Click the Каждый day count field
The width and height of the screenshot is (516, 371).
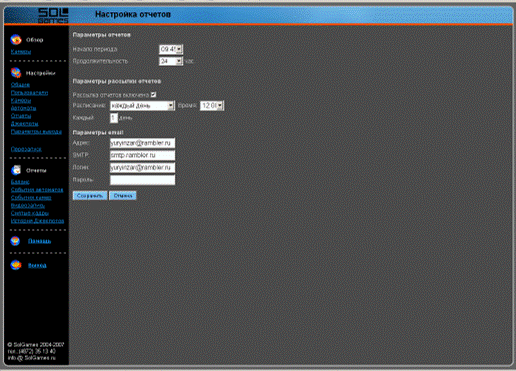(114, 118)
